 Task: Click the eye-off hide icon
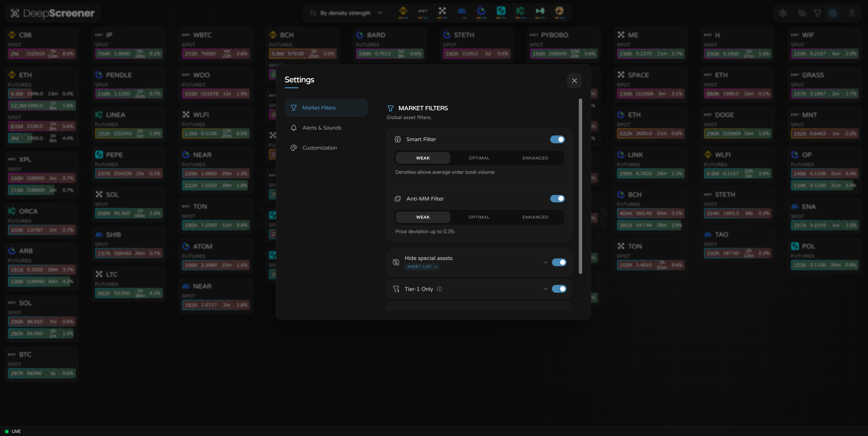pyautogui.click(x=802, y=13)
